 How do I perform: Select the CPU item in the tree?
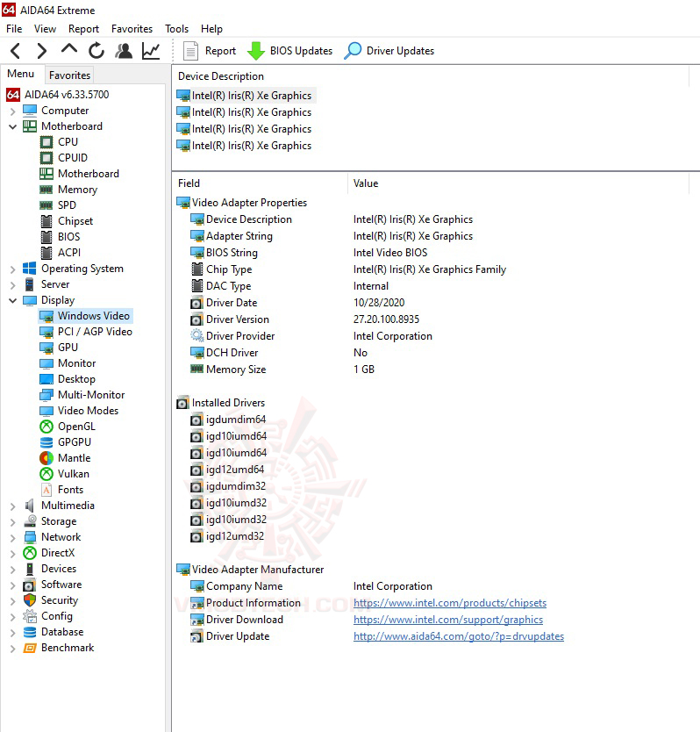(68, 142)
